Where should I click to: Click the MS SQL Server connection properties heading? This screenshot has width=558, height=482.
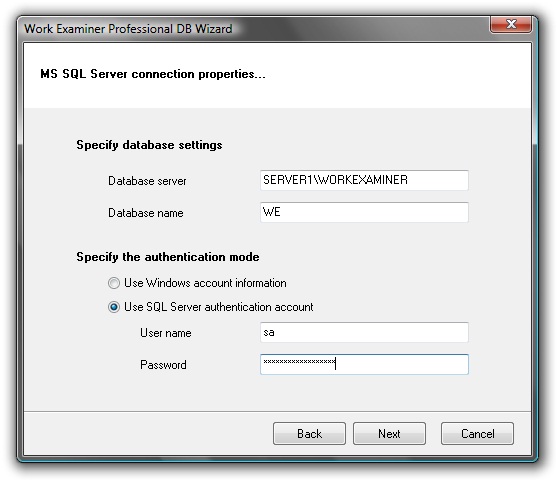click(153, 74)
